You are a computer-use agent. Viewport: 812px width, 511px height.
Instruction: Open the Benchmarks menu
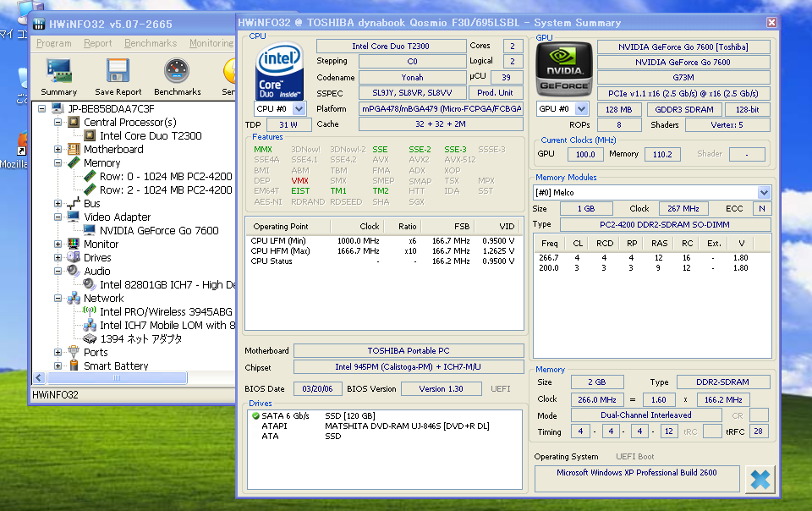pyautogui.click(x=151, y=43)
